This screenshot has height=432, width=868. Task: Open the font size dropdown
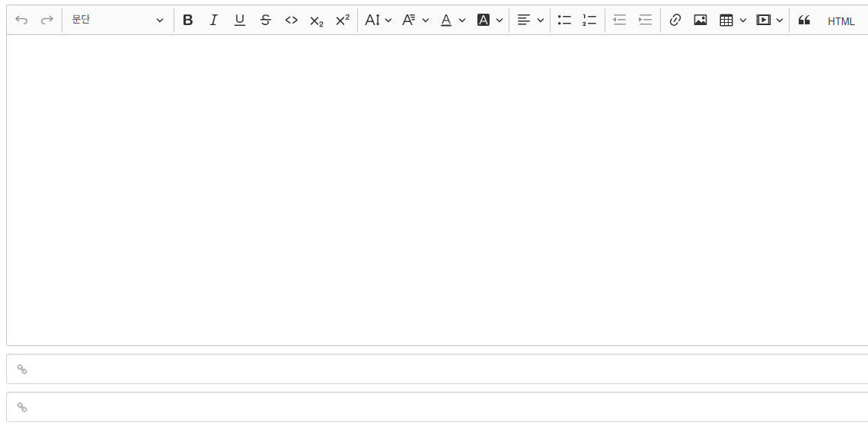coord(378,21)
